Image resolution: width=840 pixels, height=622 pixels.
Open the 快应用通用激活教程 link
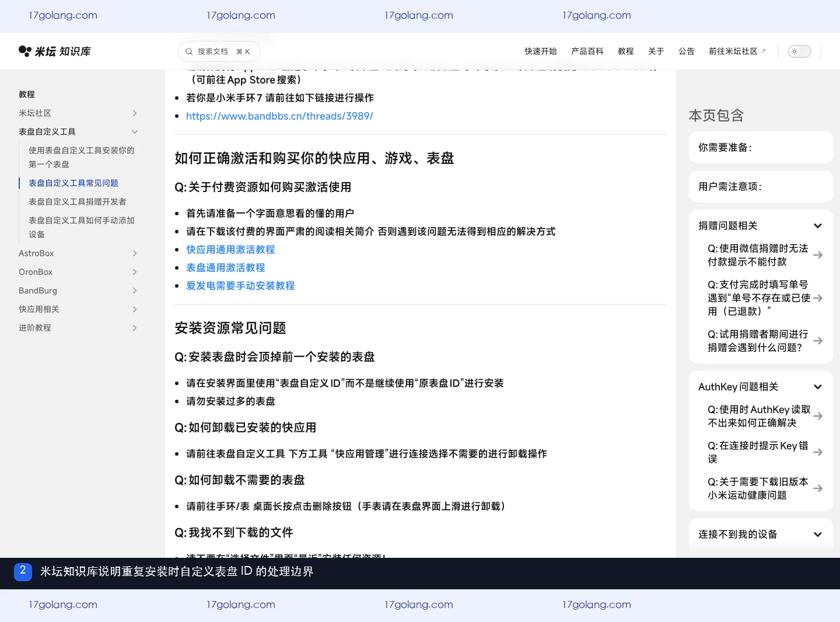pos(230,250)
